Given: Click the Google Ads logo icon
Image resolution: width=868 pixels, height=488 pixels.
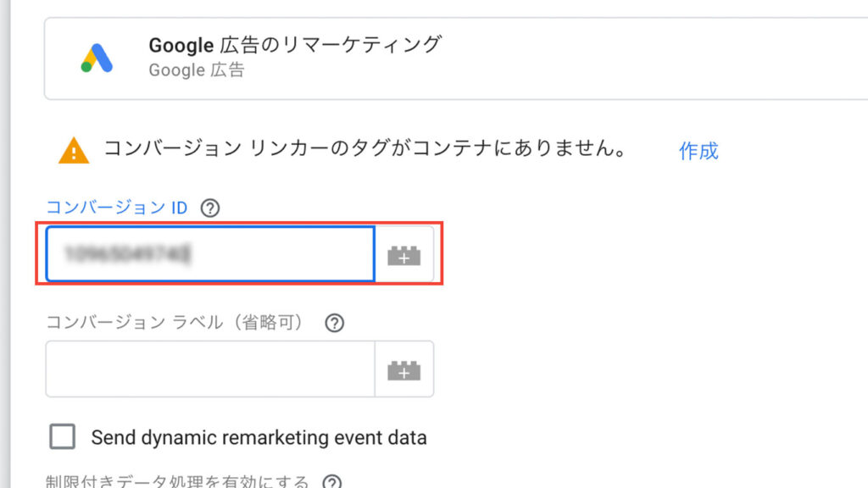Looking at the screenshot, I should click(x=97, y=58).
